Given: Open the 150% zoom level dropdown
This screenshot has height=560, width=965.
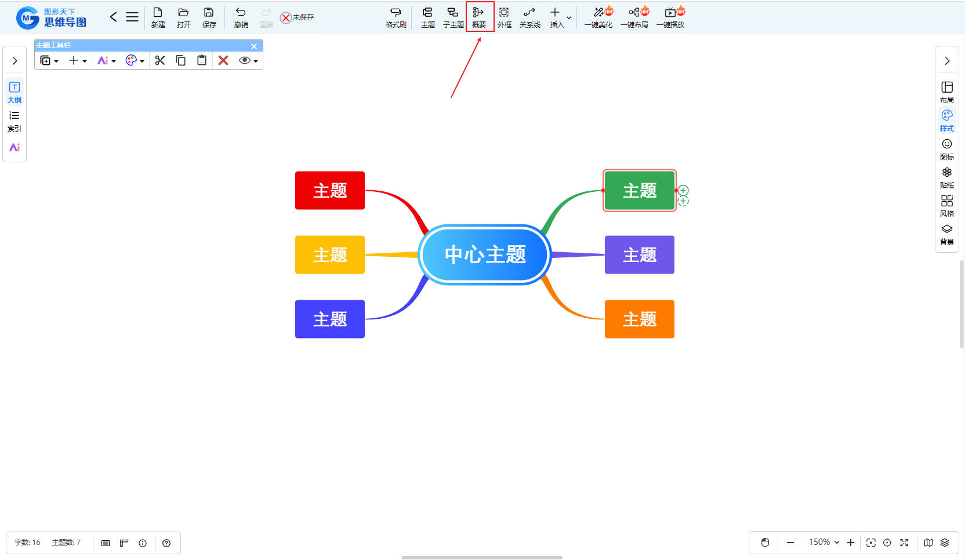Looking at the screenshot, I should click(x=823, y=543).
